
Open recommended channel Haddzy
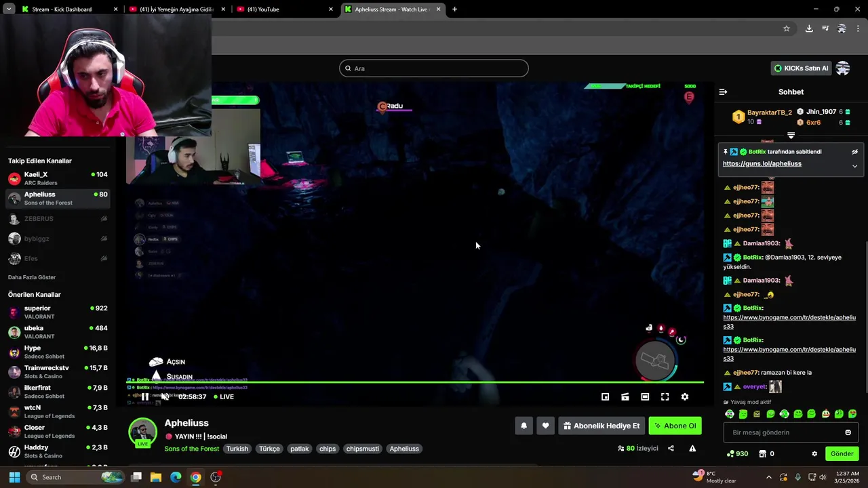58,451
